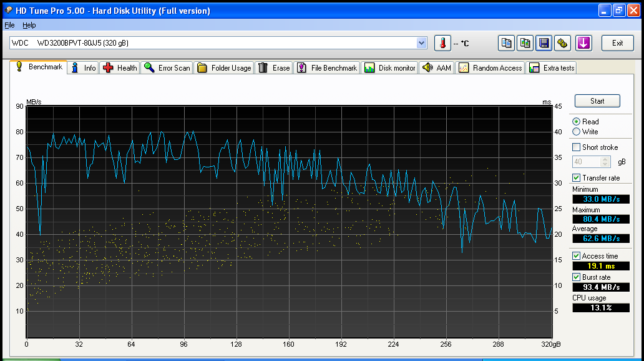Image resolution: width=644 pixels, height=361 pixels.
Task: Switch to the Disk monitor tab
Action: pos(390,68)
